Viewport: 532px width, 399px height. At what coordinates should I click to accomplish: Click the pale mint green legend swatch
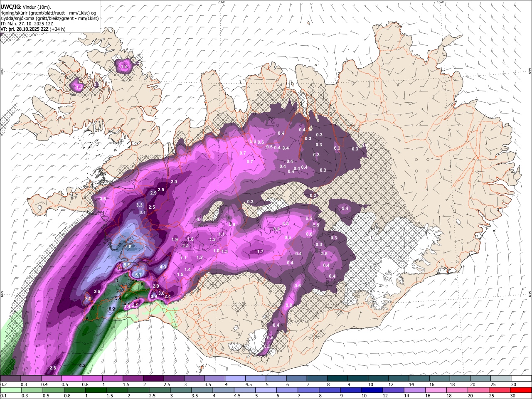pyautogui.click(x=10, y=390)
